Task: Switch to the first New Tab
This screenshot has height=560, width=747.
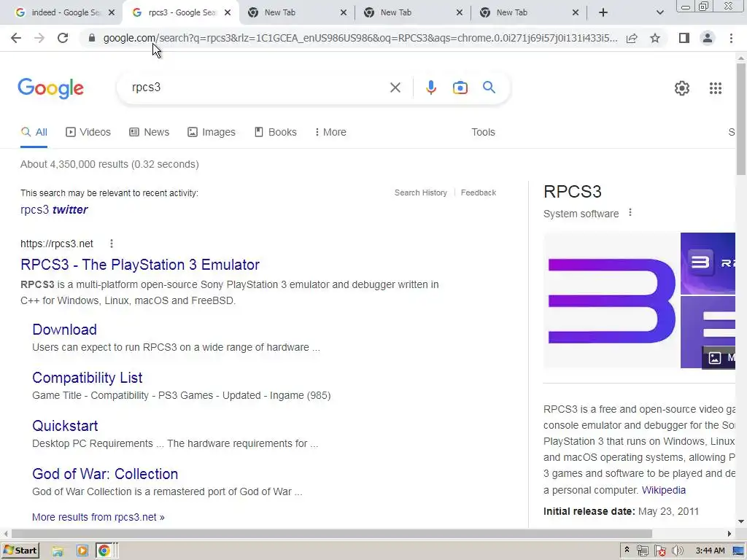Action: tap(290, 13)
